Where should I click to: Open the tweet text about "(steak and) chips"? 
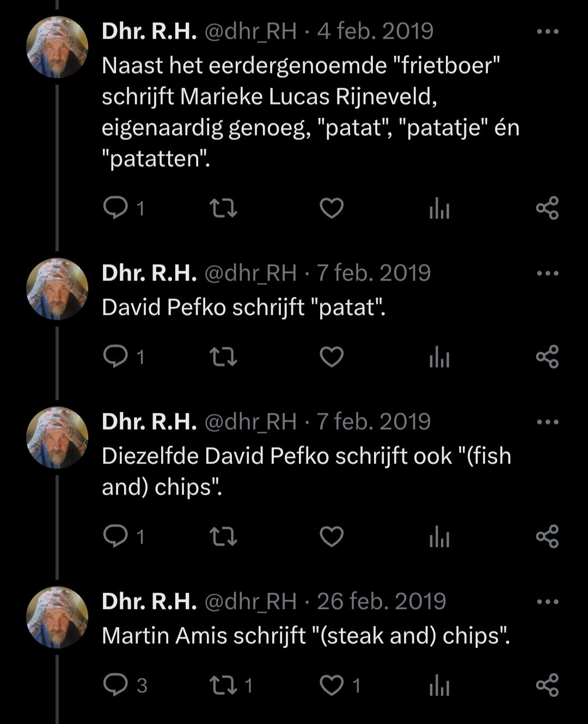click(305, 636)
